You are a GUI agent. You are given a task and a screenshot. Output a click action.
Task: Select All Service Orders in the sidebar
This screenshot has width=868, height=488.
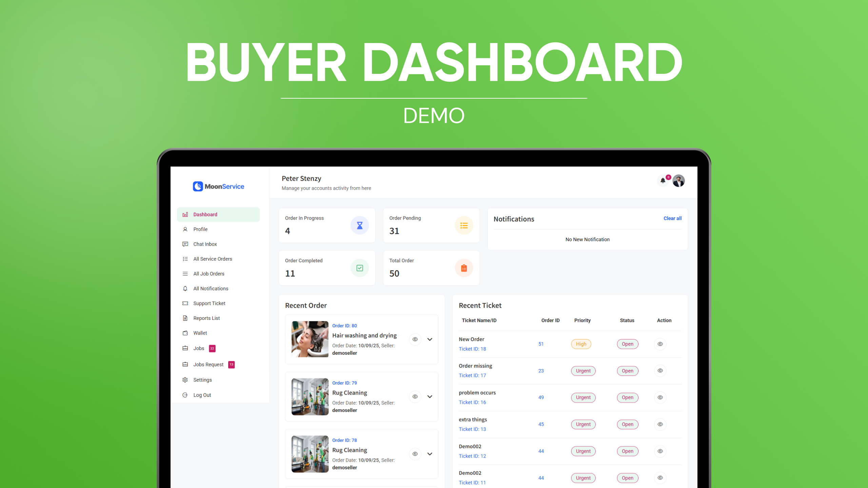212,259
